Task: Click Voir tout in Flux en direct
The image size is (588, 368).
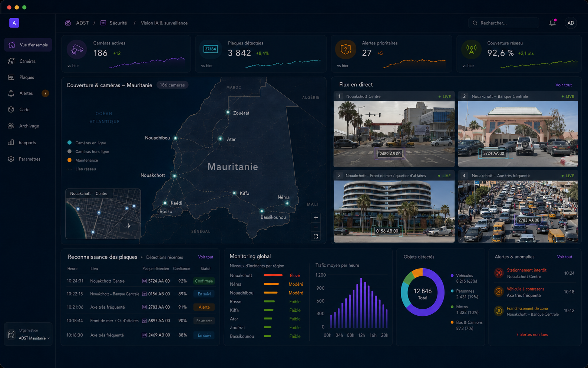Action: tap(564, 85)
